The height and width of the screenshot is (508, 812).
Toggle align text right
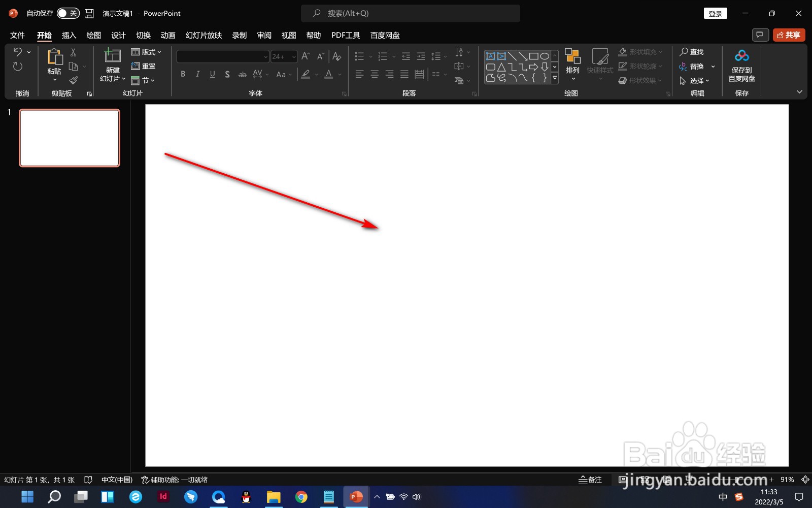[x=389, y=74]
